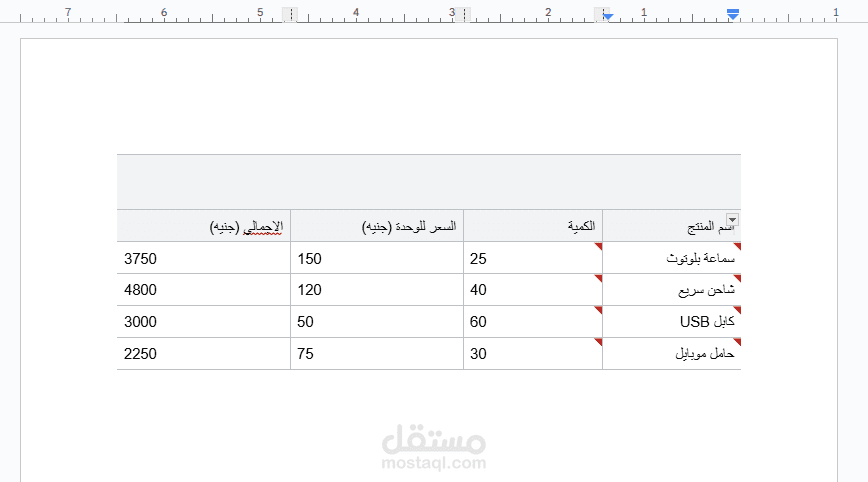The image size is (868, 482).
Task: Click the quantity cell 60
Action: [x=533, y=322]
